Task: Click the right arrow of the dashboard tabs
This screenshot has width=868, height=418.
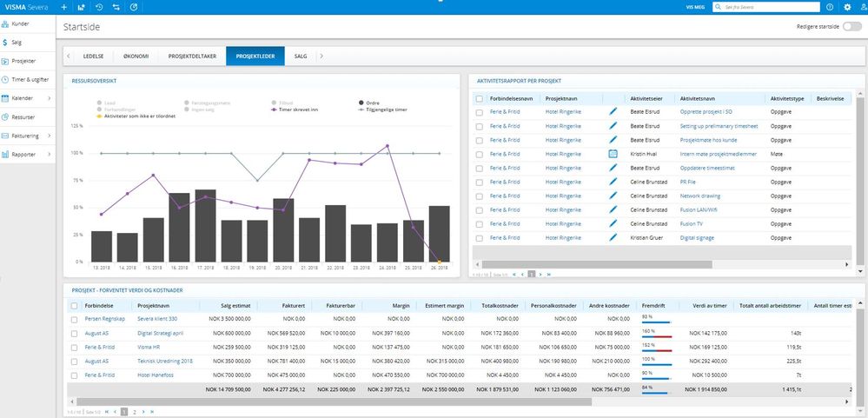Action: [321, 56]
